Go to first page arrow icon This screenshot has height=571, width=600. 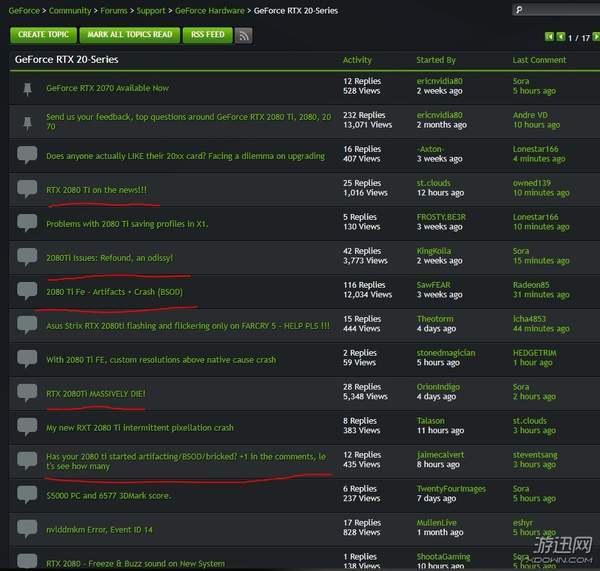pyautogui.click(x=549, y=37)
